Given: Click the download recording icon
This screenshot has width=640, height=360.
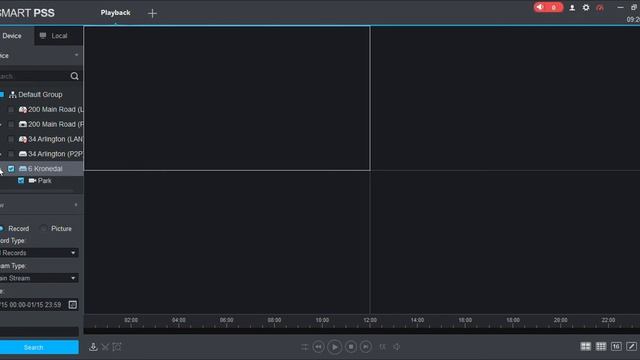Looking at the screenshot, I should 93,347.
